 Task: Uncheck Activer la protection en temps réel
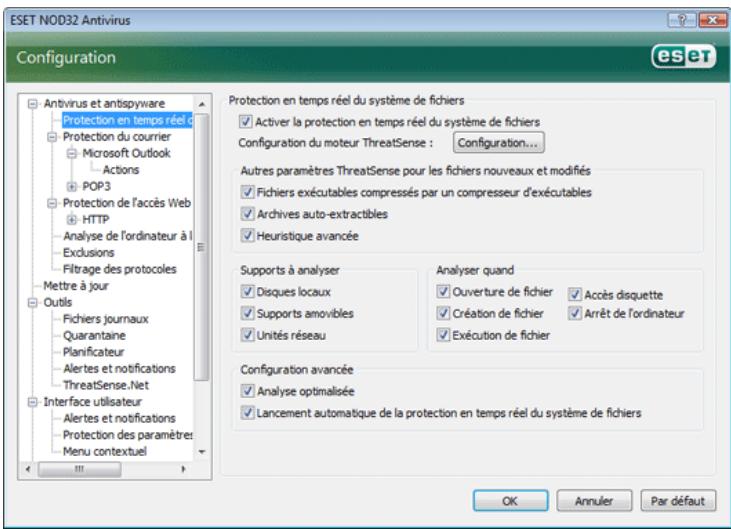(x=246, y=122)
